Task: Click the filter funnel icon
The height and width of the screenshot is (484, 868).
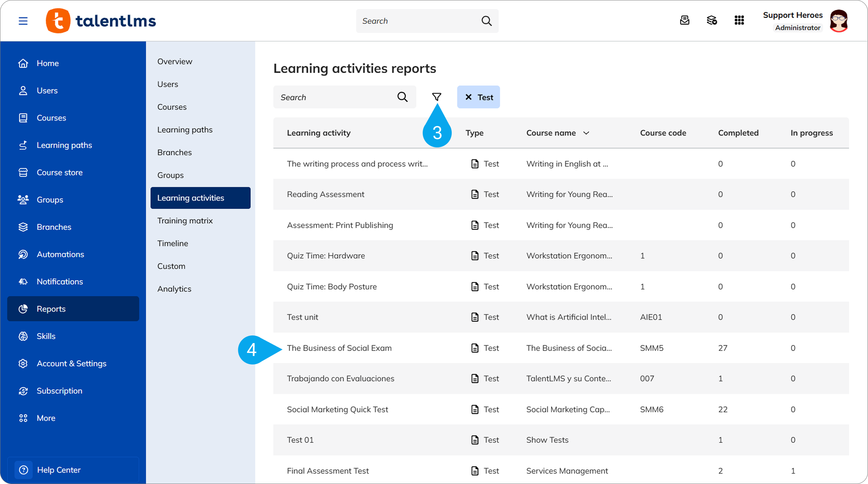Action: coord(437,97)
